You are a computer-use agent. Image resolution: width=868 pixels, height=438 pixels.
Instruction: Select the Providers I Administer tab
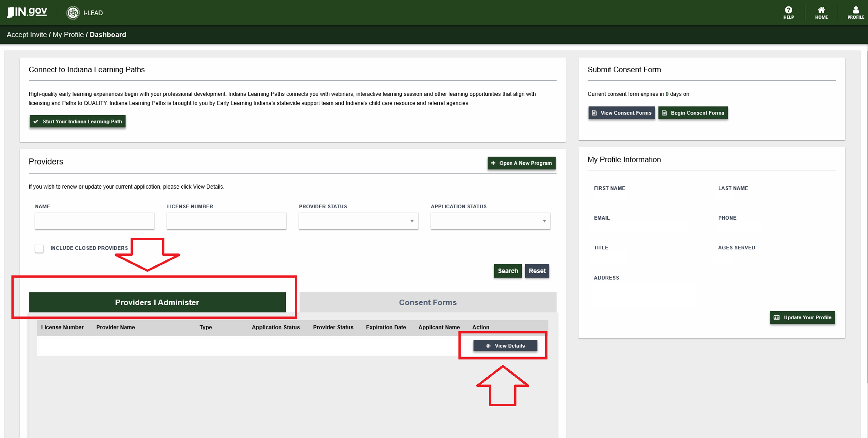click(157, 302)
